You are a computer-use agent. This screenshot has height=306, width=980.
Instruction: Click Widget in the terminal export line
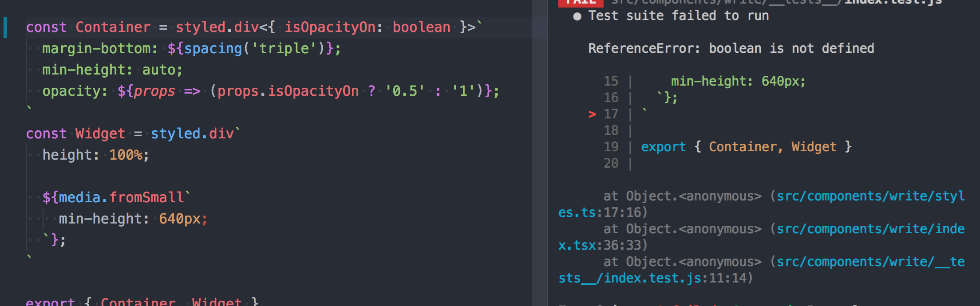(814, 147)
